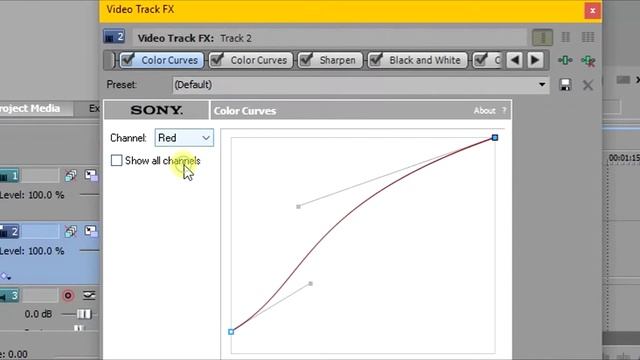Click the track 1 name field
The image size is (640, 360).
click(40, 176)
